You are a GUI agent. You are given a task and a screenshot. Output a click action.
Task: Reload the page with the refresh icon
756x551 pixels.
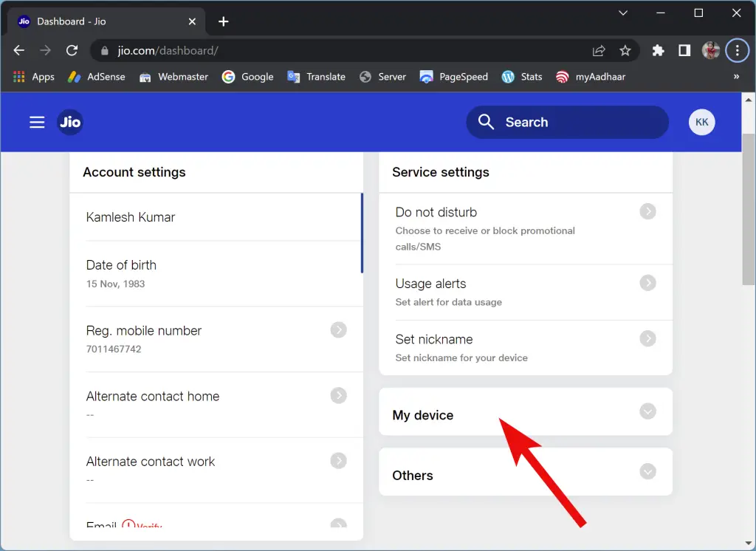tap(71, 50)
